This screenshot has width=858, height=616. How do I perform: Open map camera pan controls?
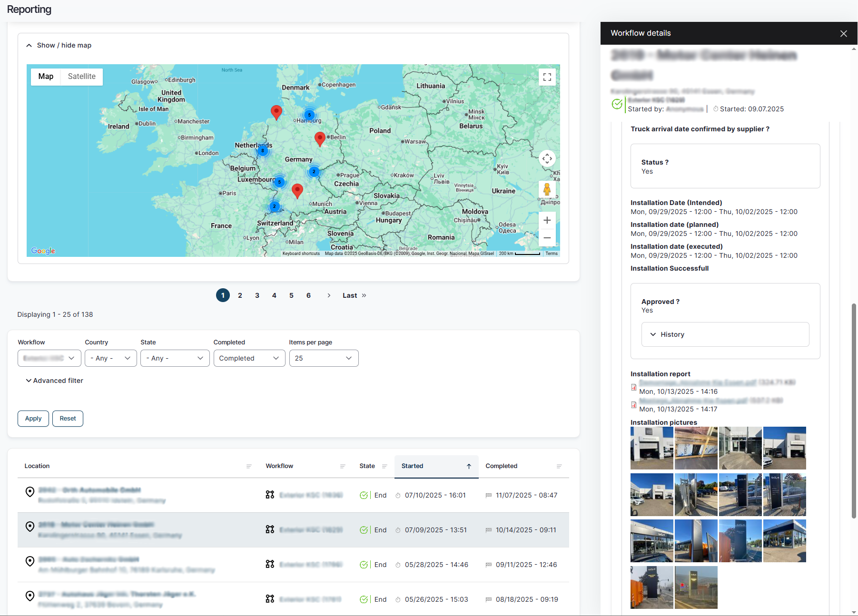pyautogui.click(x=547, y=158)
